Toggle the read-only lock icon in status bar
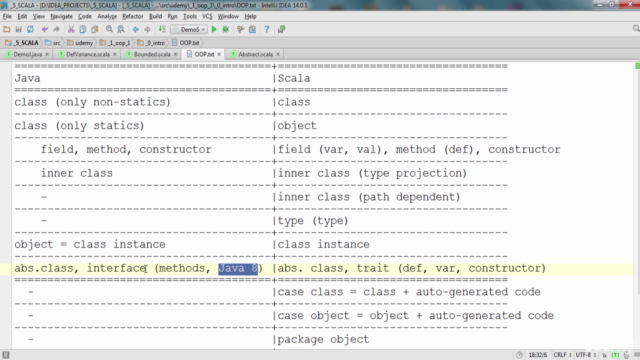 (604, 355)
